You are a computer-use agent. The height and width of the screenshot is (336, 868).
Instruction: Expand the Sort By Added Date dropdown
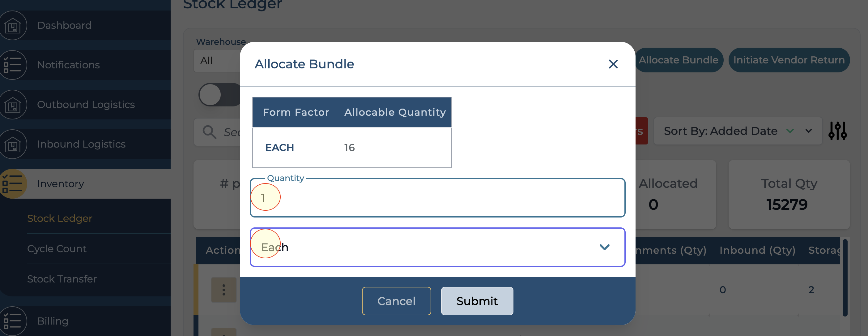[808, 131]
